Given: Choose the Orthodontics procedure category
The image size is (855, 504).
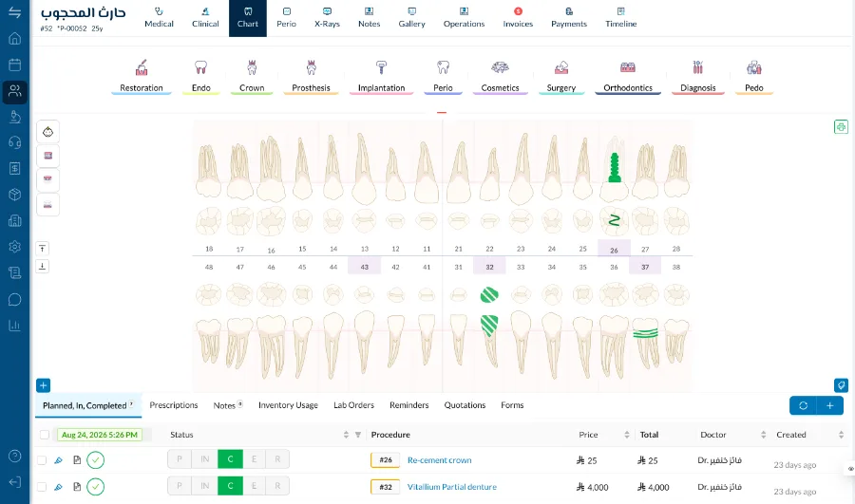Looking at the screenshot, I should pyautogui.click(x=628, y=76).
